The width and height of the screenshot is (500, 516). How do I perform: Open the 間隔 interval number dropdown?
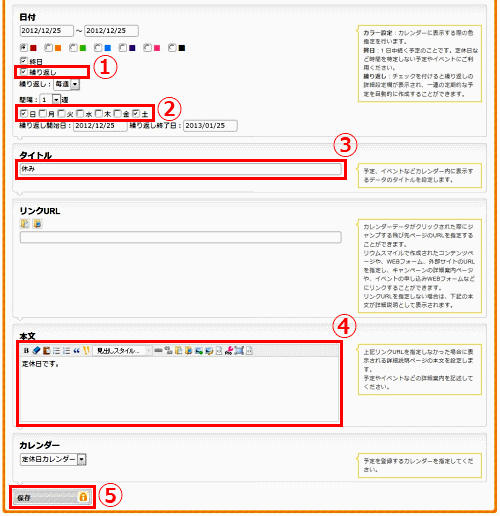(50, 99)
